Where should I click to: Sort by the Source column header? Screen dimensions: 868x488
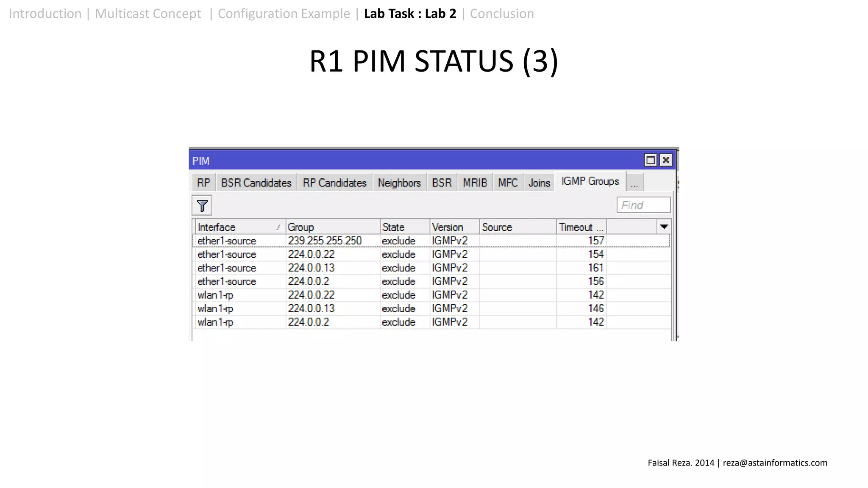(518, 227)
